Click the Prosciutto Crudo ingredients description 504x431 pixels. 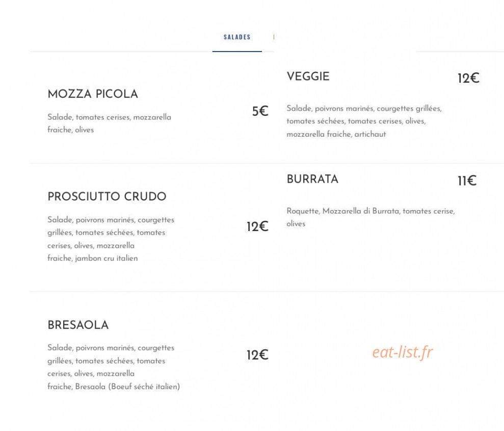tap(111, 239)
